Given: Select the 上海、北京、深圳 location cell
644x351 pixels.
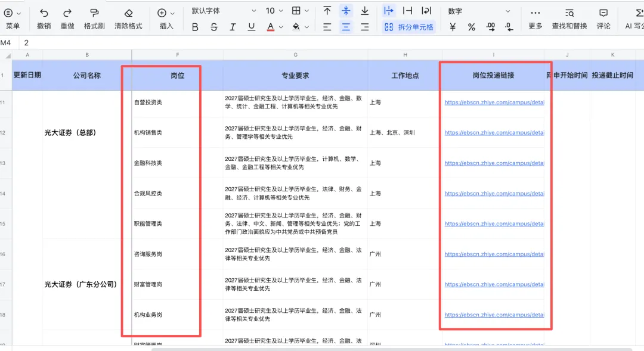Looking at the screenshot, I should [x=405, y=133].
